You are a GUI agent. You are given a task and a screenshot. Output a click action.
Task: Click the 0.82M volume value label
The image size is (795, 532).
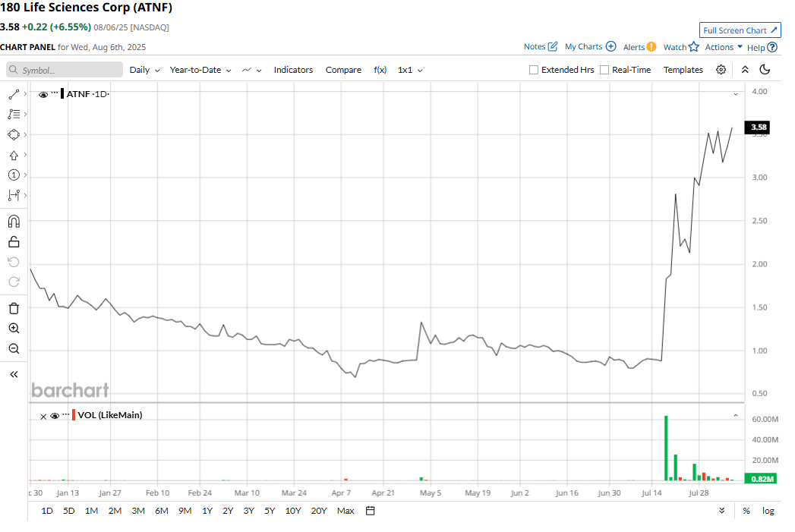pos(761,479)
